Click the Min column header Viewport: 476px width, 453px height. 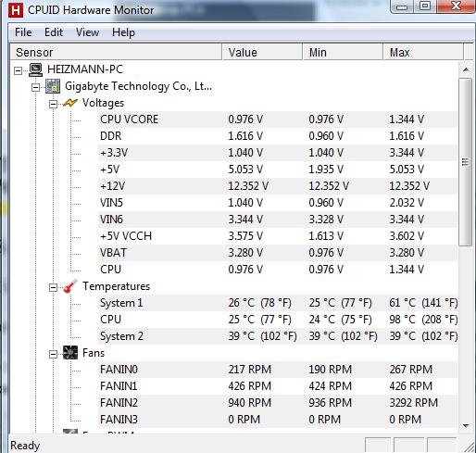point(343,52)
